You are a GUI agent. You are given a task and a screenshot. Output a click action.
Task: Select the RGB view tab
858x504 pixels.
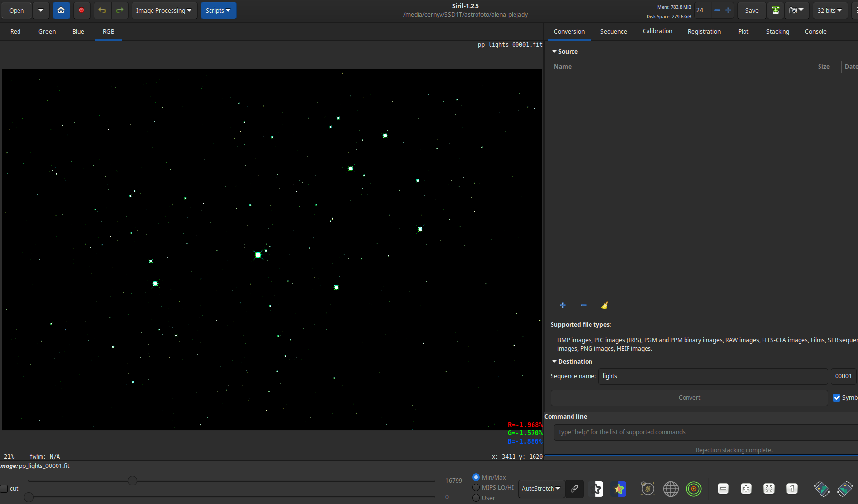pyautogui.click(x=109, y=31)
